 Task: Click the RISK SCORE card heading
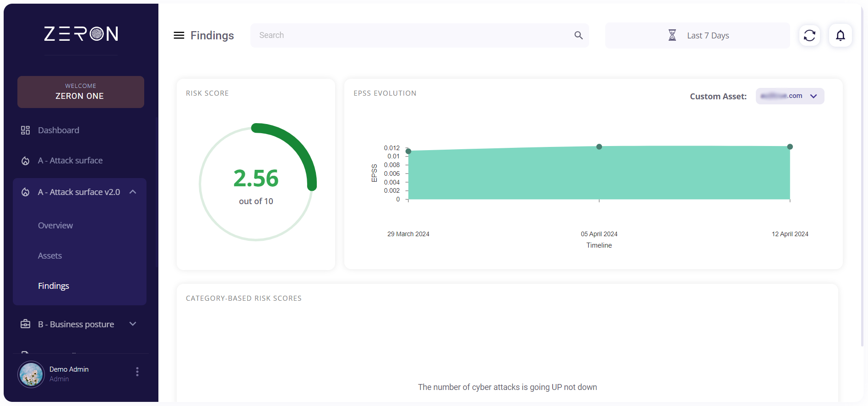[207, 93]
